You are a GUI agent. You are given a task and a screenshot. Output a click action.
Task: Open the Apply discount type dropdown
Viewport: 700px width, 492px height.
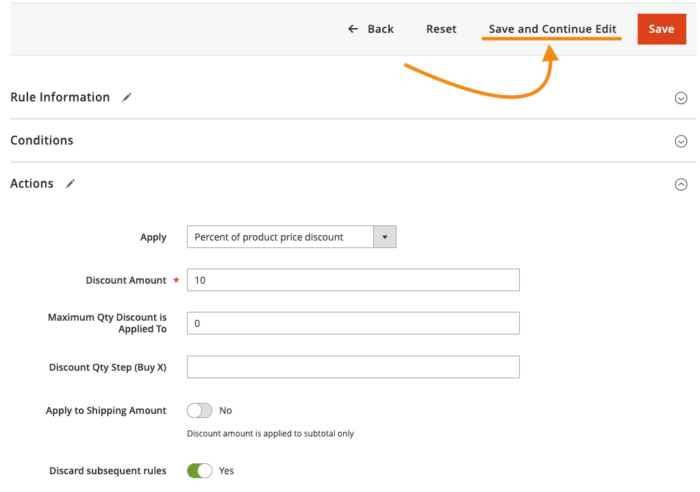(292, 237)
